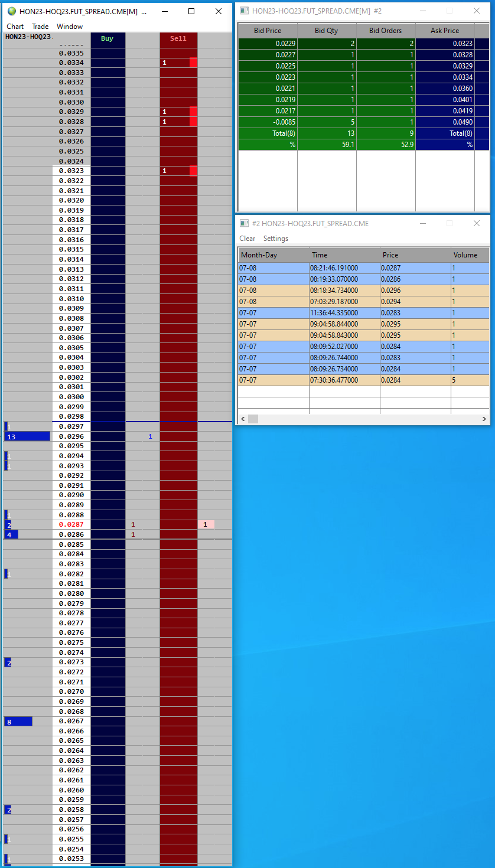This screenshot has width=495, height=868.
Task: Click the depth window title bar icon
Action: [x=244, y=11]
